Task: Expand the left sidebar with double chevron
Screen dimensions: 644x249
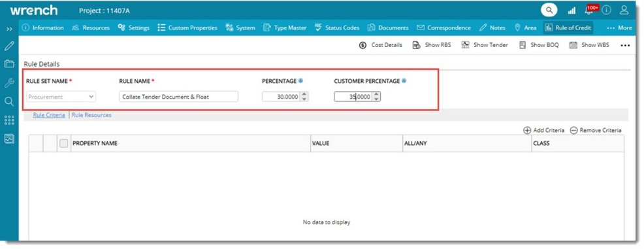Action: [9, 29]
